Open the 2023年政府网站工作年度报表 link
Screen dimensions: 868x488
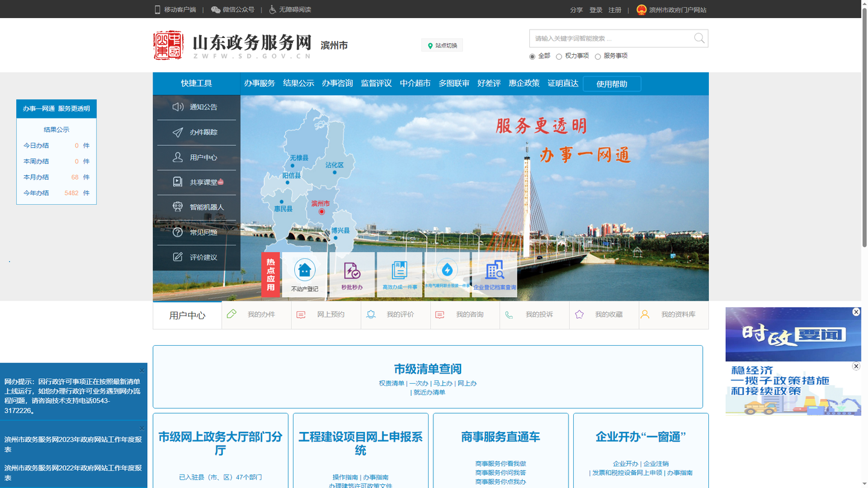pyautogui.click(x=73, y=444)
